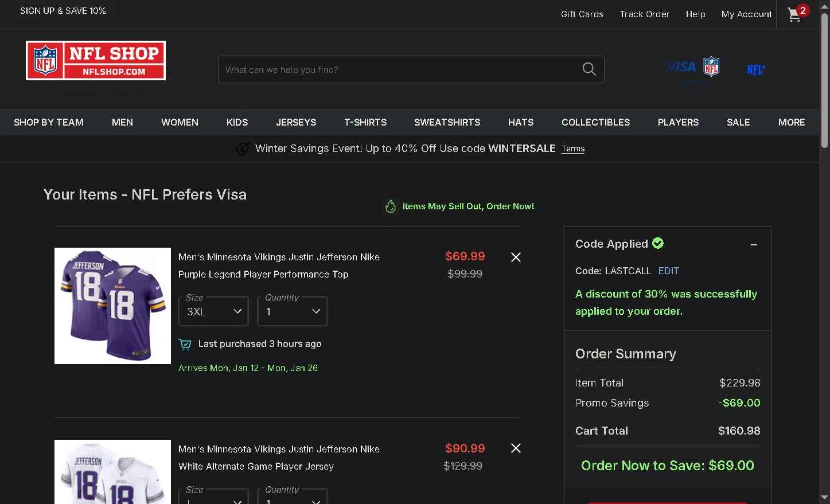
Task: Open the Sale menu
Action: pyautogui.click(x=738, y=122)
